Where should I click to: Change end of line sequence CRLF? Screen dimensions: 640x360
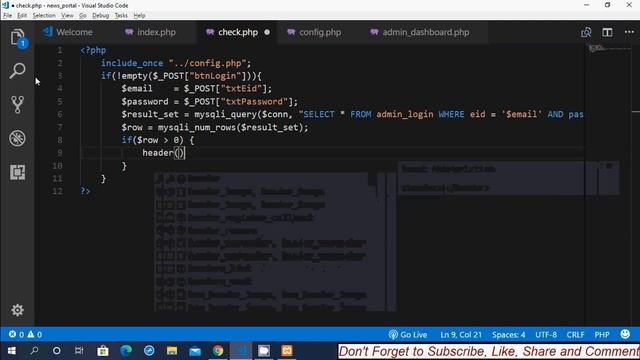(576, 335)
